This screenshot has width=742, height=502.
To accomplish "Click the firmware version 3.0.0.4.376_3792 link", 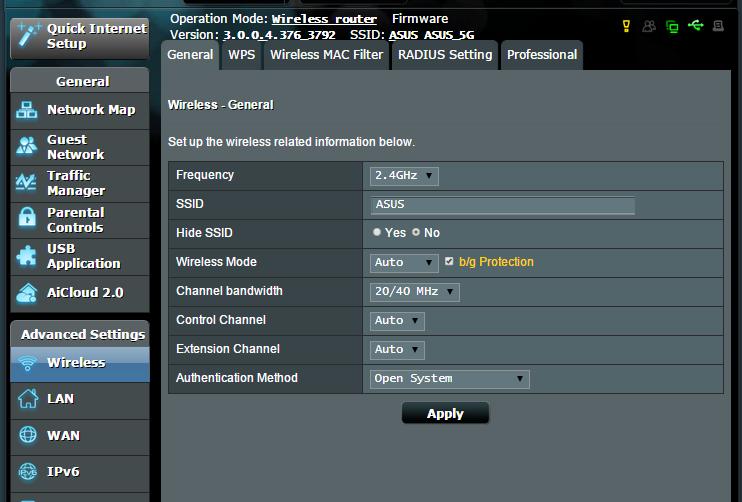I will pos(279,35).
